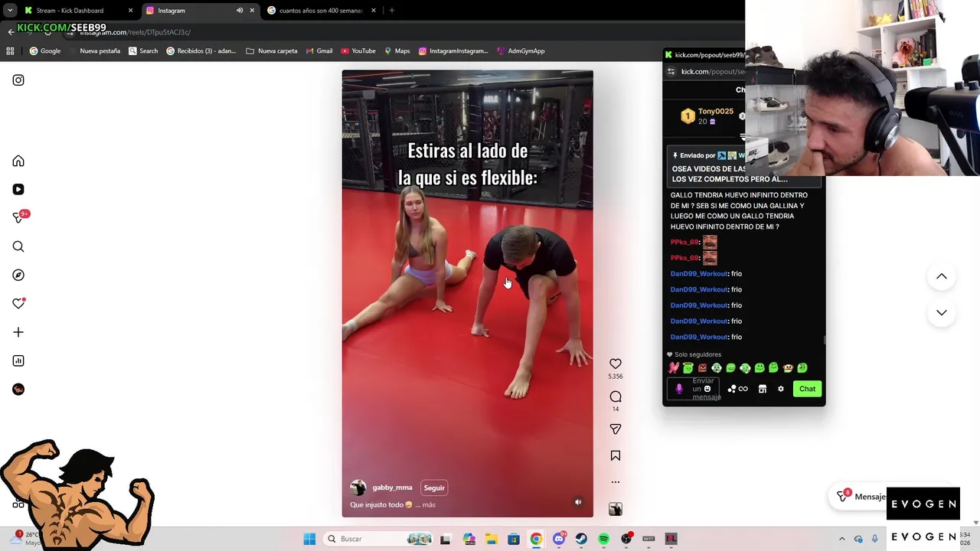Image resolution: width=980 pixels, height=551 pixels.
Task: Open the Google bookmark
Action: coord(44,51)
